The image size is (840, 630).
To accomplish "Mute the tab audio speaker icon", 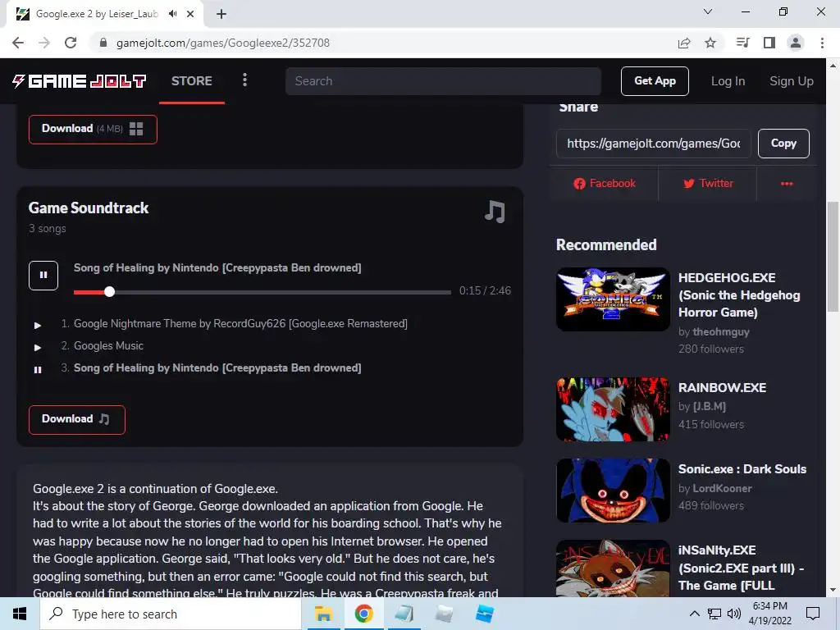I will pos(172,14).
